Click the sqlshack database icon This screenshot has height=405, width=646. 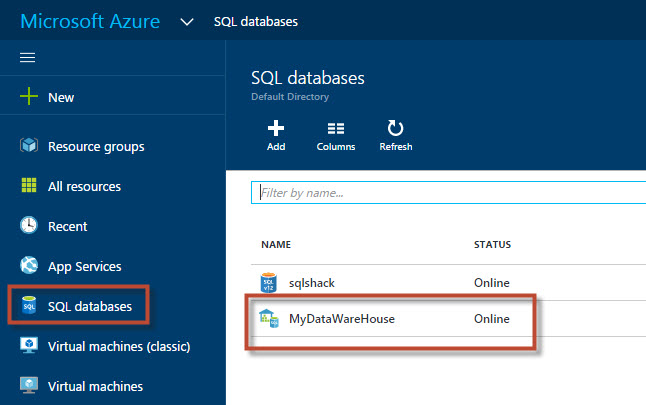[x=269, y=283]
